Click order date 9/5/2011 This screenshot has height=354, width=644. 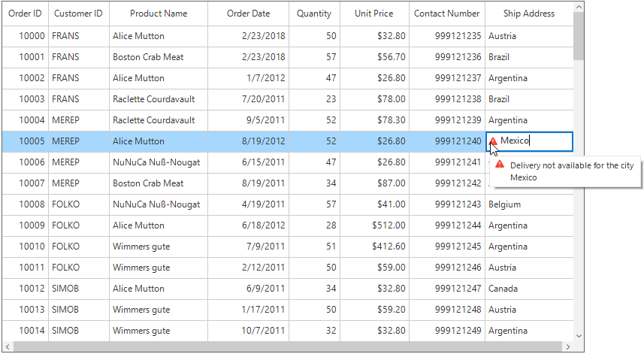pyautogui.click(x=249, y=120)
